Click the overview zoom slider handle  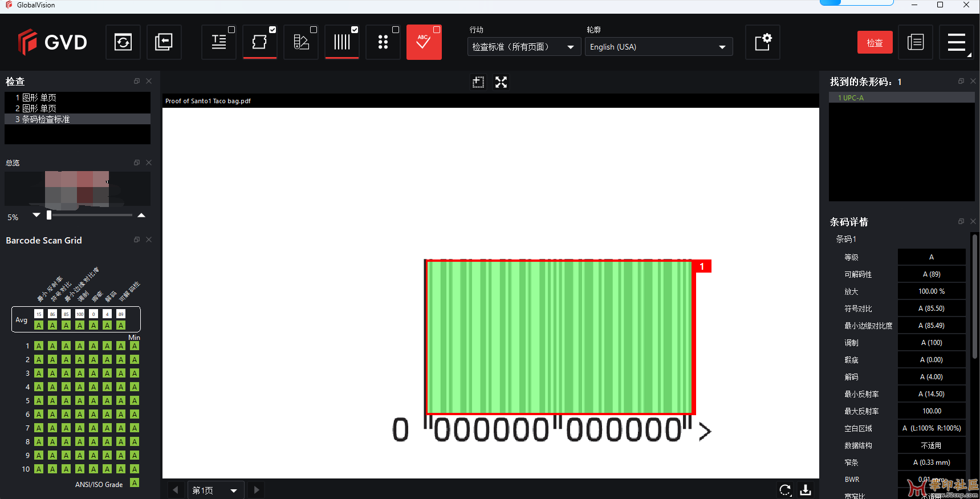(49, 215)
